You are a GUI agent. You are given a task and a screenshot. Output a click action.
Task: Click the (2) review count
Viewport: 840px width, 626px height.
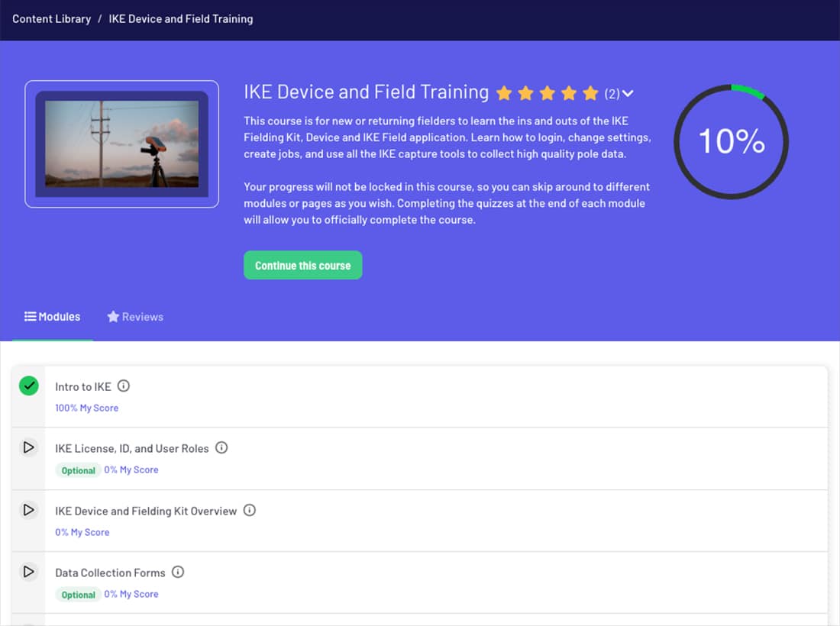tap(612, 94)
